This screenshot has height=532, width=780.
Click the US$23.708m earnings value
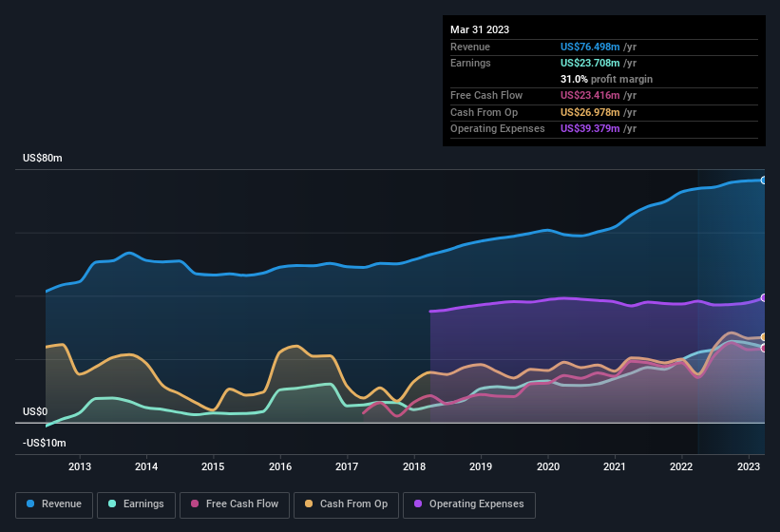[x=590, y=63]
